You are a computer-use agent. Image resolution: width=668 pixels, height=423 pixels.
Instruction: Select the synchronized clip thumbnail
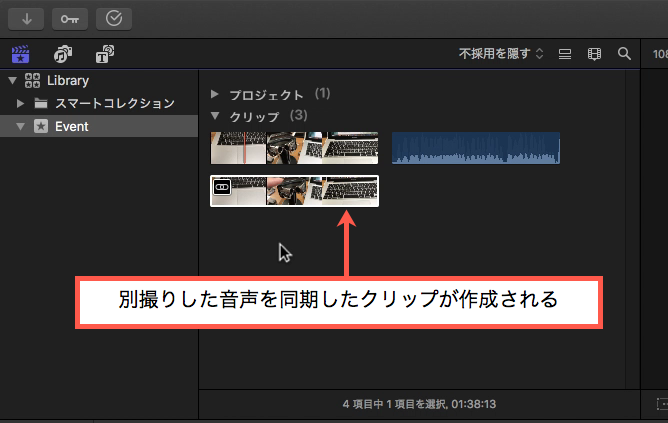pyautogui.click(x=294, y=191)
